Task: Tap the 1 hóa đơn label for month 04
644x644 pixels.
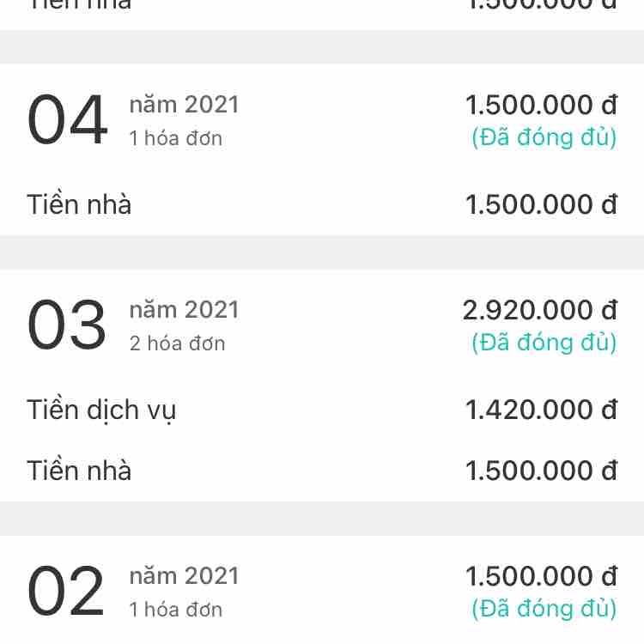Action: [x=175, y=138]
